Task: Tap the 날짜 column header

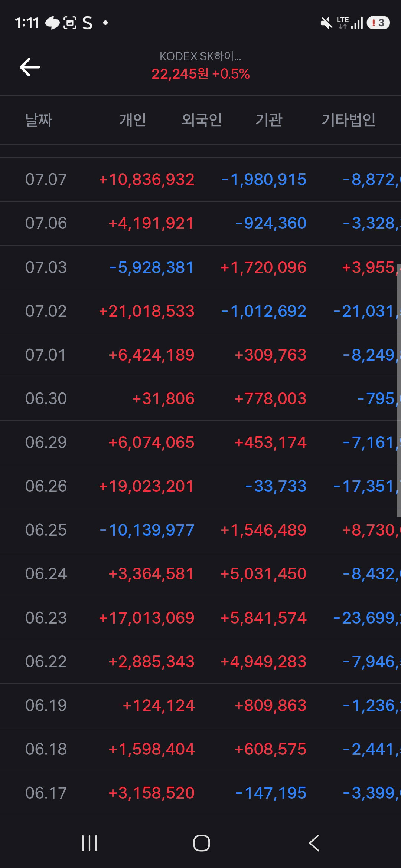Action: 39,120
